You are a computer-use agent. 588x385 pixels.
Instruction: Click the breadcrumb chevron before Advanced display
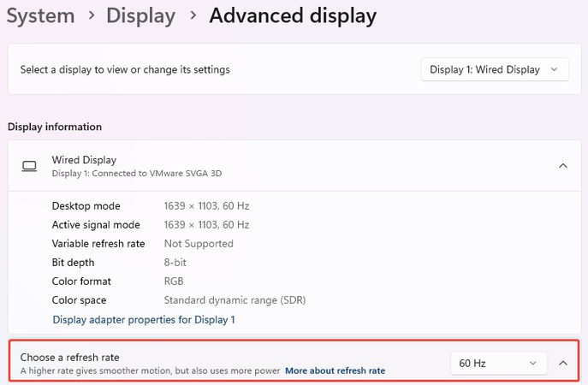(192, 16)
